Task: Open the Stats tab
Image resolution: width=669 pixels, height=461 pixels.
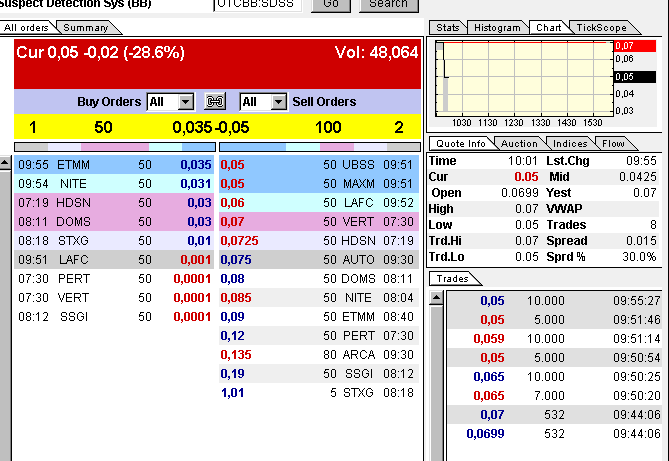Action: tap(448, 28)
